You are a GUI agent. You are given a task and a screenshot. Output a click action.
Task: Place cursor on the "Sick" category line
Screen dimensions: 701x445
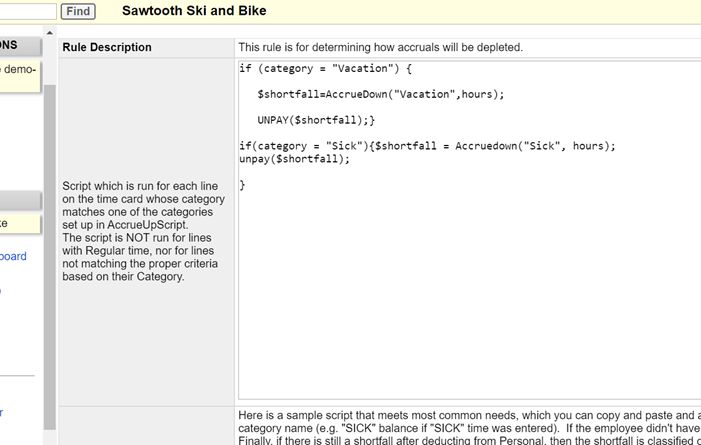tap(427, 146)
